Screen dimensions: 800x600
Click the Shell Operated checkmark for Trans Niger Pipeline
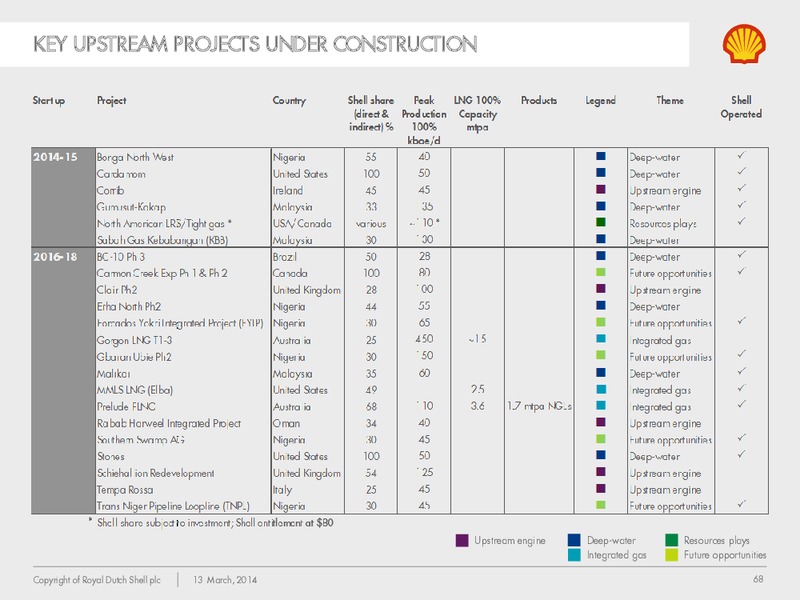[x=742, y=504]
